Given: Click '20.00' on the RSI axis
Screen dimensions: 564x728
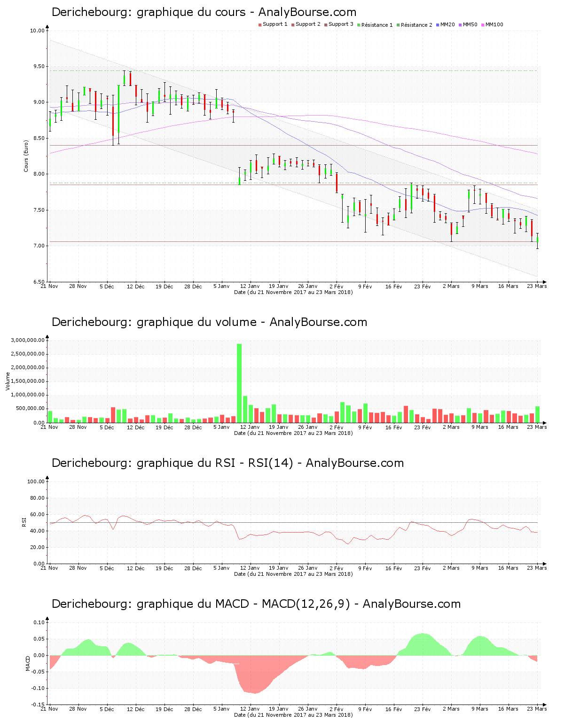Looking at the screenshot, I should (38, 547).
